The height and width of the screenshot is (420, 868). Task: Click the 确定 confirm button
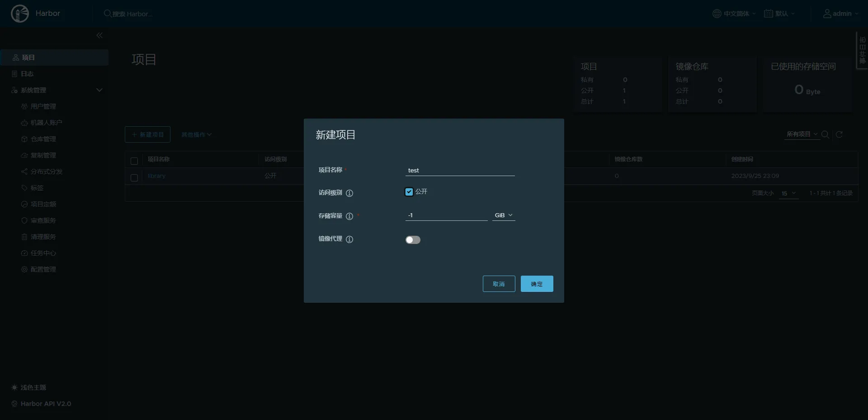[x=537, y=284]
